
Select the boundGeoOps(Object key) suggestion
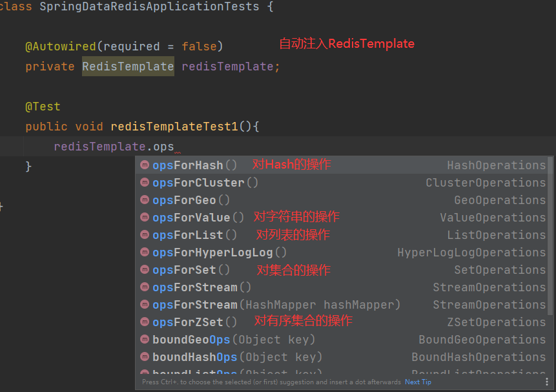point(342,339)
